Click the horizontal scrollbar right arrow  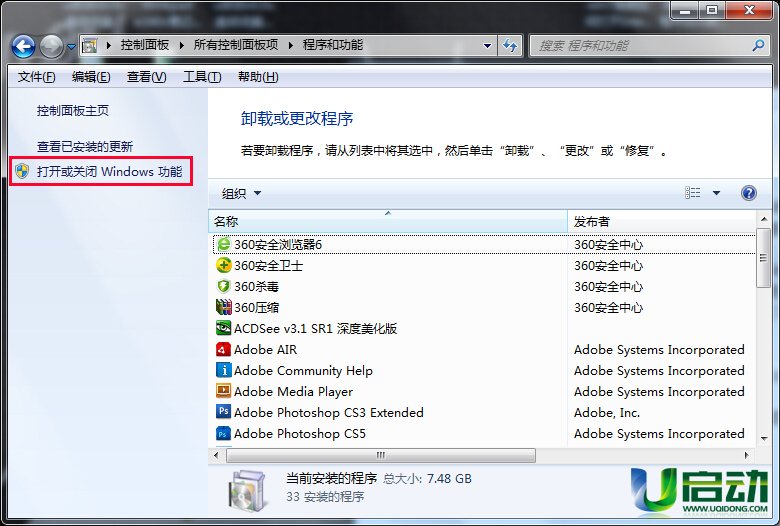point(746,455)
